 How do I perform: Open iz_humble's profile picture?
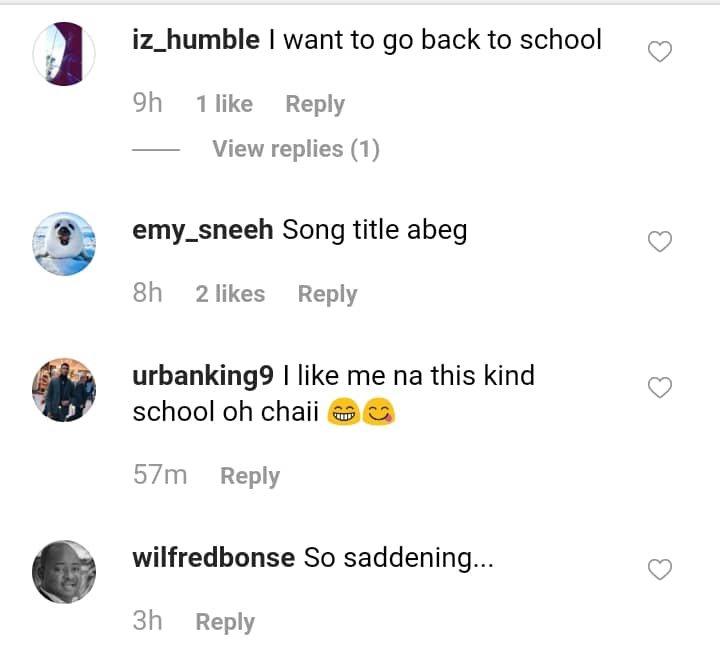point(64,54)
